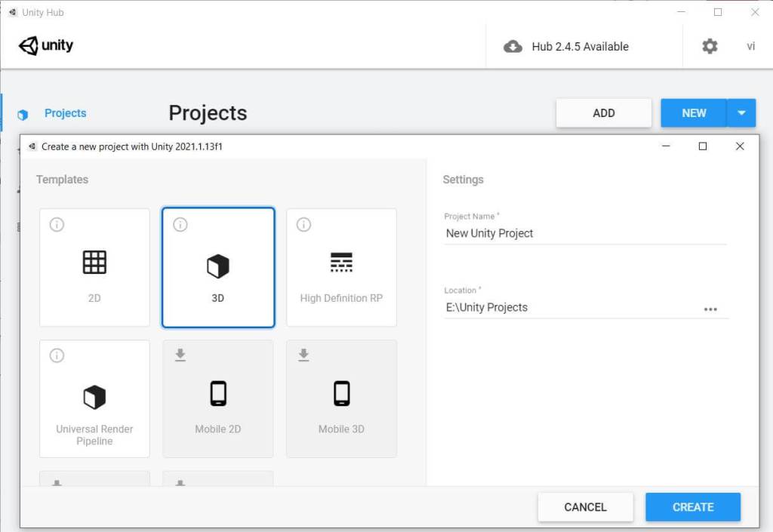Viewport: 773px width, 532px height.
Task: Show info for the 3D template
Action: coord(180,225)
